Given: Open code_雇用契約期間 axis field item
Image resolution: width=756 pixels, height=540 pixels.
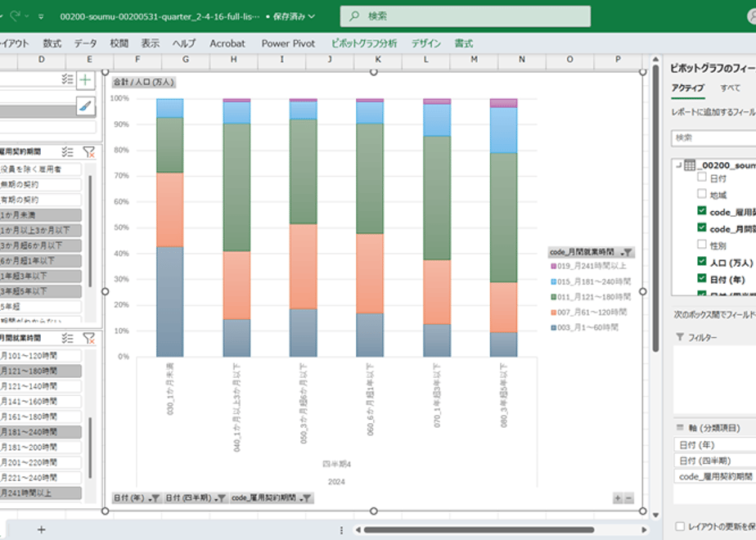Looking at the screenshot, I should pyautogui.click(x=715, y=477).
